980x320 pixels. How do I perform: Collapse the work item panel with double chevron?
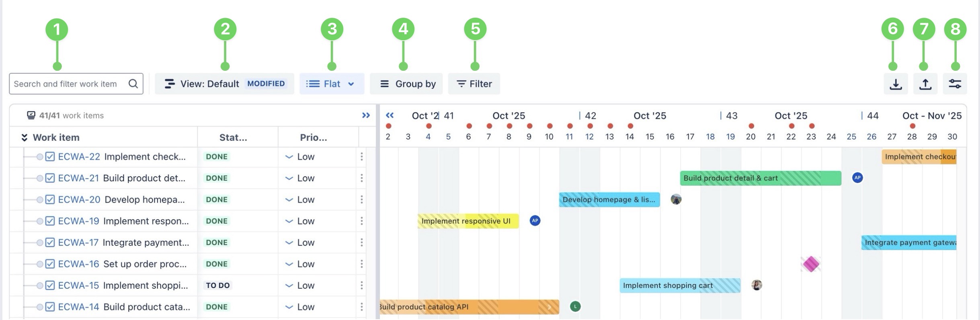(366, 115)
